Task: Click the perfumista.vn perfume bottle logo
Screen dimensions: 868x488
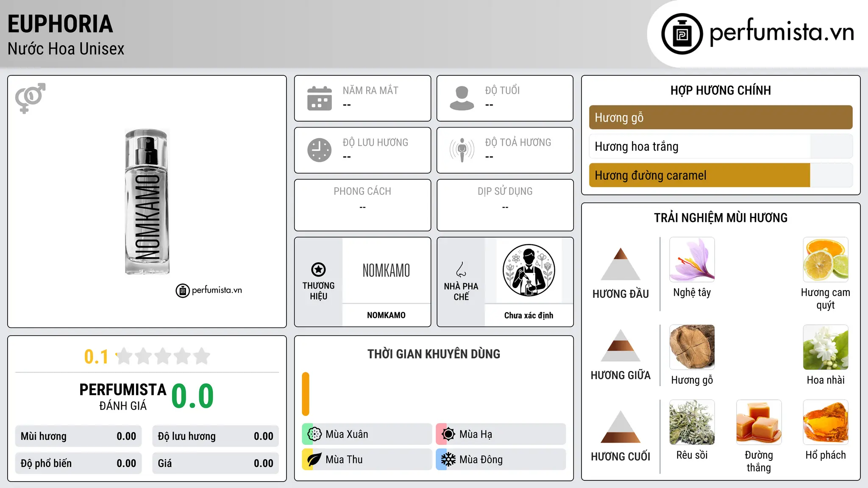Action: (682, 34)
